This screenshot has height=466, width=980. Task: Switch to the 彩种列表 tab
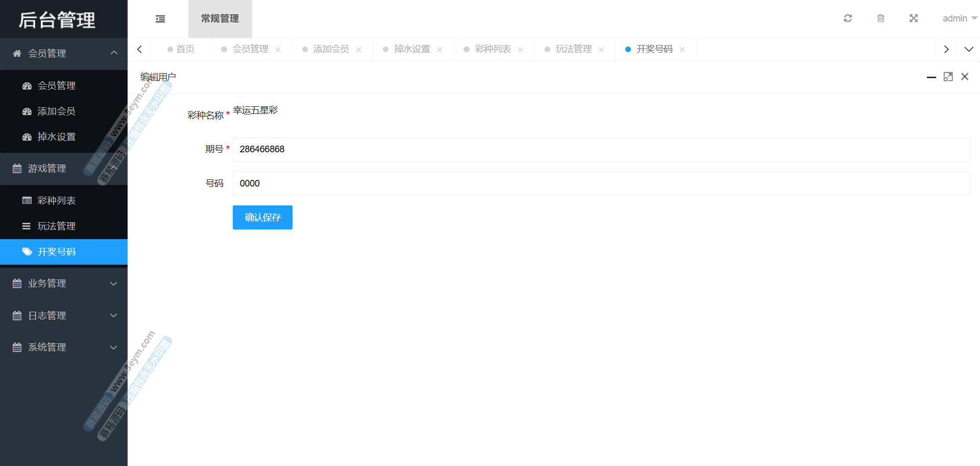pyautogui.click(x=493, y=49)
